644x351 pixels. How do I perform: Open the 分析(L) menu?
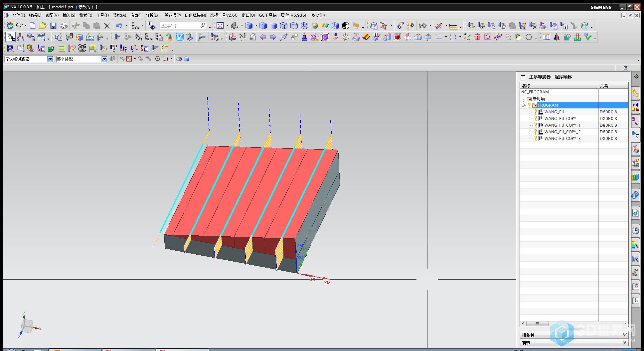point(152,15)
